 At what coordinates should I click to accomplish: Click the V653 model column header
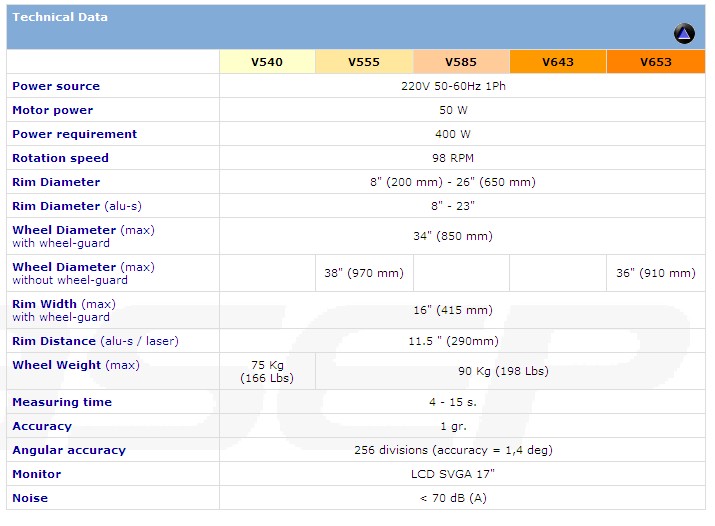click(655, 62)
